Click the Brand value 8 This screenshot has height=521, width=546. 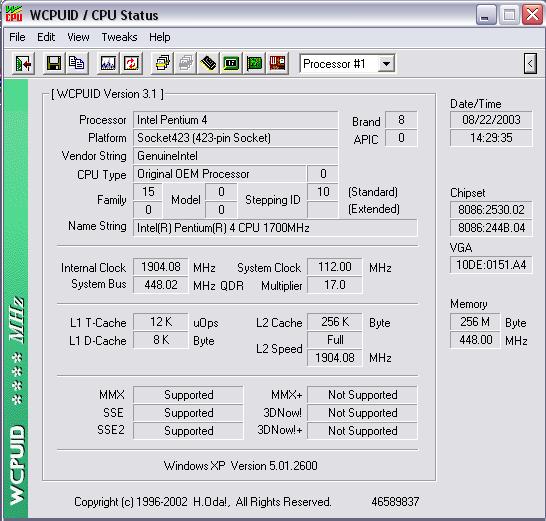point(401,120)
